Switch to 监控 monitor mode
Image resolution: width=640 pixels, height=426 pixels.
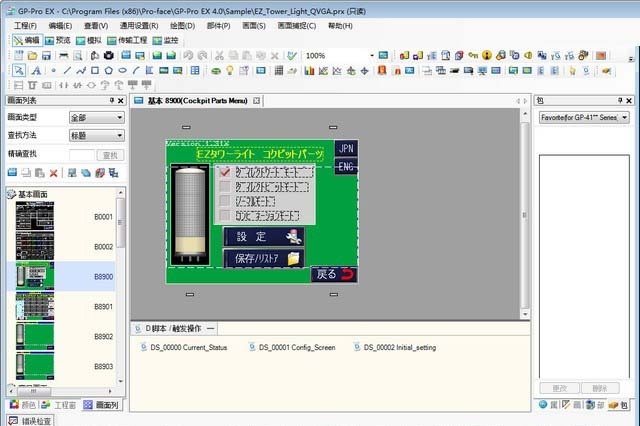pyautogui.click(x=165, y=40)
